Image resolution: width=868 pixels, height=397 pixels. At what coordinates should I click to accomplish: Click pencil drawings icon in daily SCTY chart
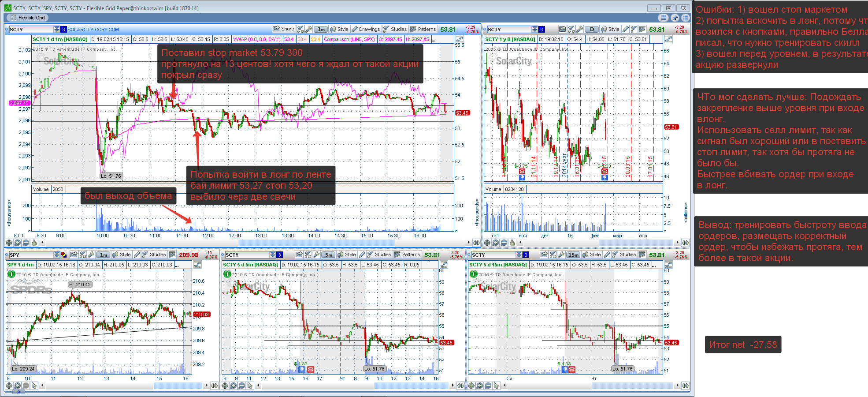[626, 29]
